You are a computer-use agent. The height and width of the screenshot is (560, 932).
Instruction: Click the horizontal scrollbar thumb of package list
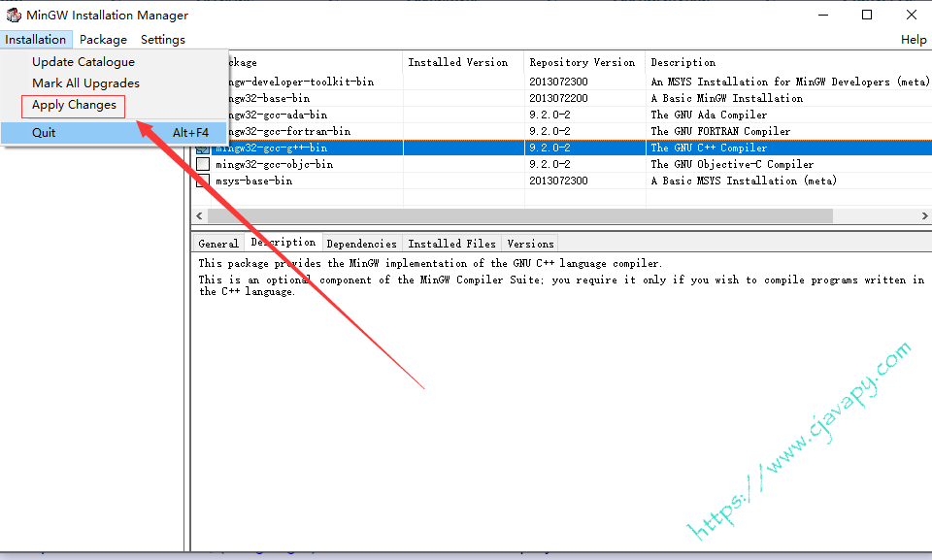click(520, 215)
